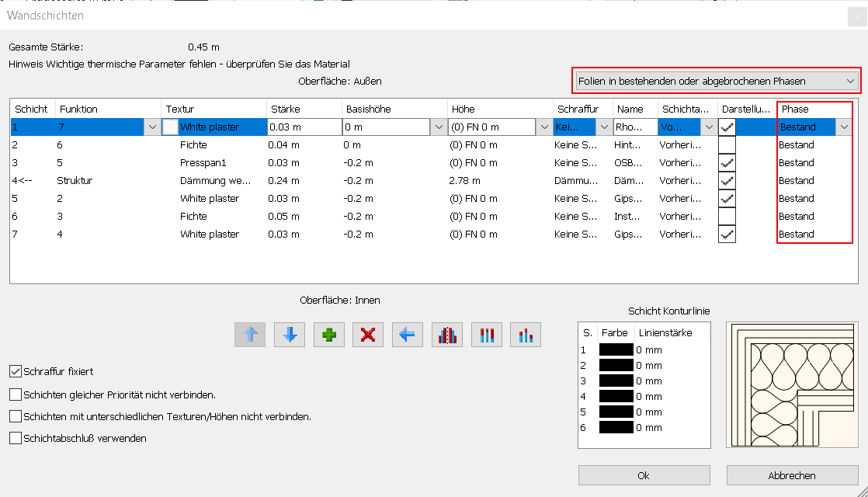
Task: Click the Stärke field showing 0.03 m in row 1
Action: [304, 127]
